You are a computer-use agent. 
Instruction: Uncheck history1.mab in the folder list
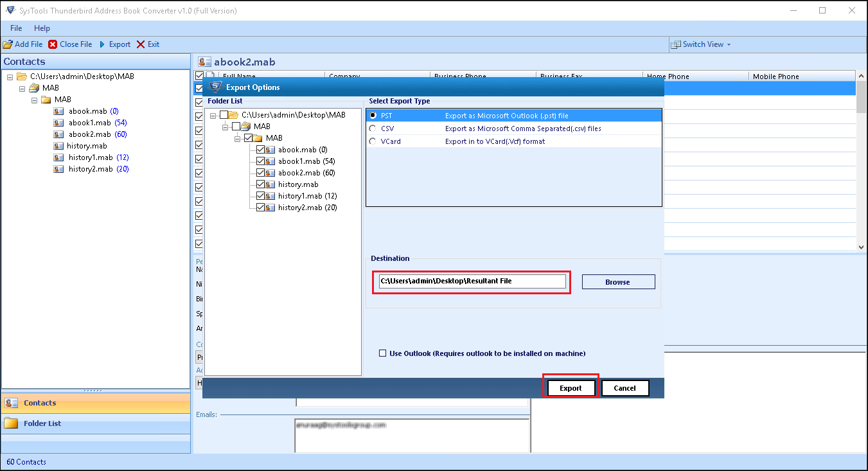point(260,195)
